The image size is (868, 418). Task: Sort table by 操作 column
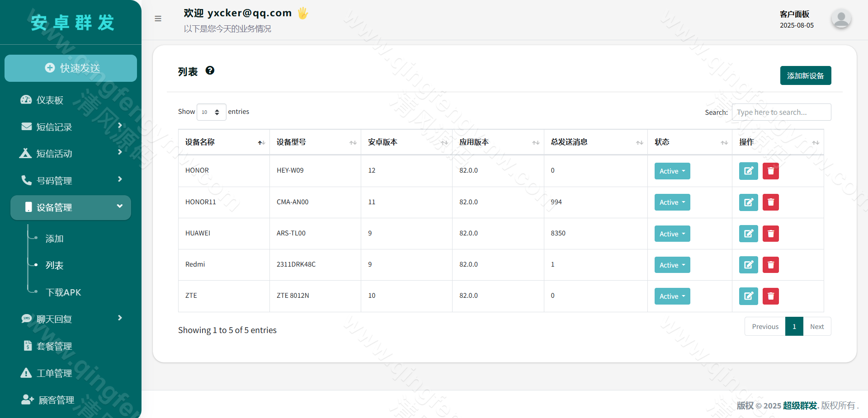point(778,142)
